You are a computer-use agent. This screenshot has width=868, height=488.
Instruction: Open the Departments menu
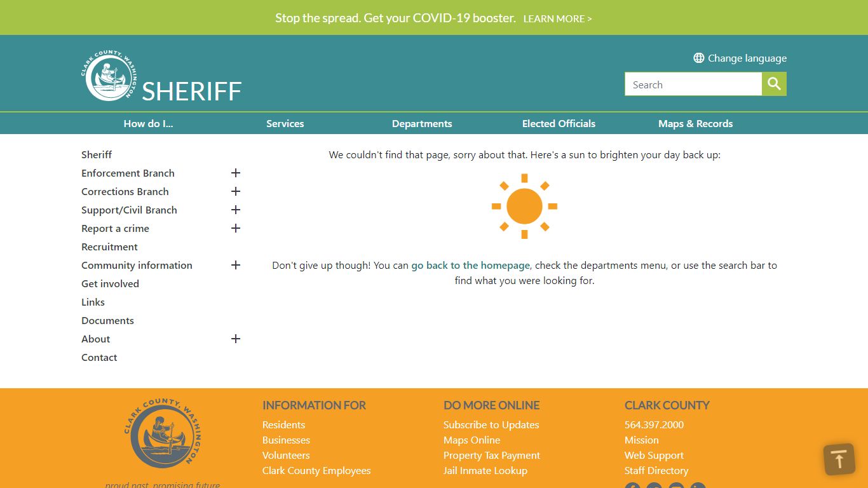pos(422,123)
